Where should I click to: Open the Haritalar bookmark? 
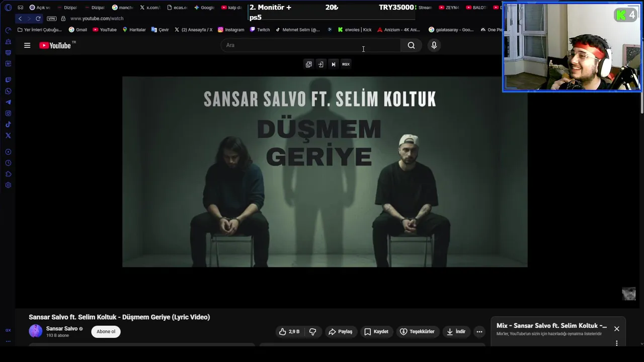point(133,30)
